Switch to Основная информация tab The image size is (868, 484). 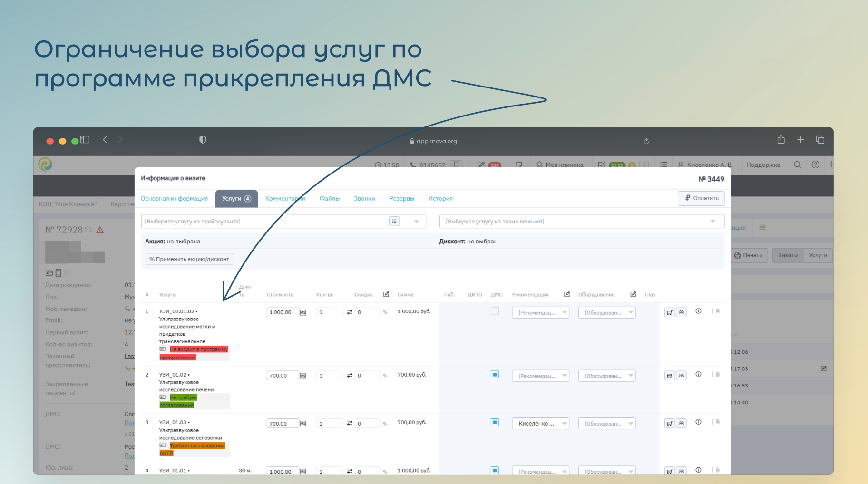coord(174,199)
